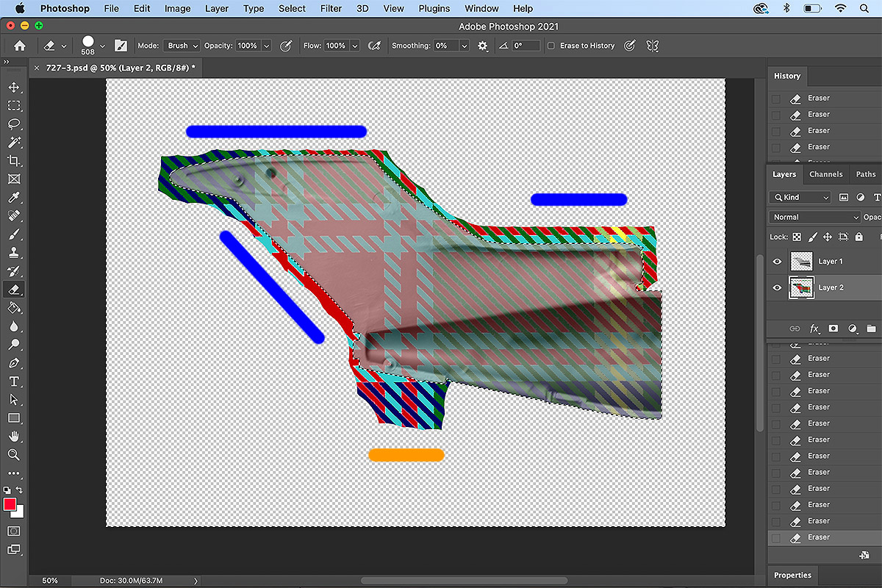882x588 pixels.
Task: Choose the Crop tool
Action: coord(14,161)
